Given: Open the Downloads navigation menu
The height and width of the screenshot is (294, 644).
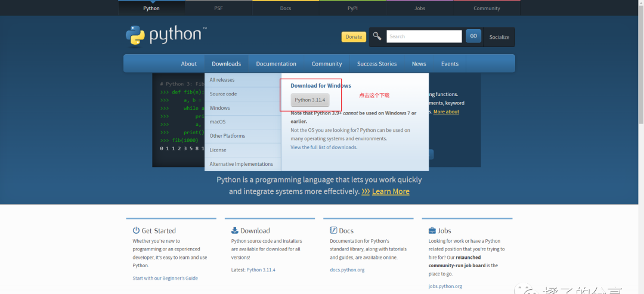Looking at the screenshot, I should [227, 64].
